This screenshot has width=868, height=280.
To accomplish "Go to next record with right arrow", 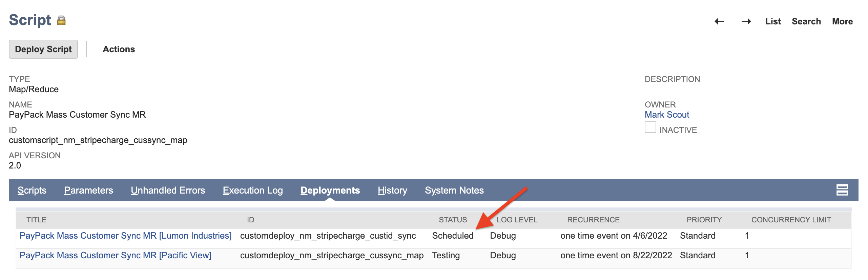I will 746,22.
